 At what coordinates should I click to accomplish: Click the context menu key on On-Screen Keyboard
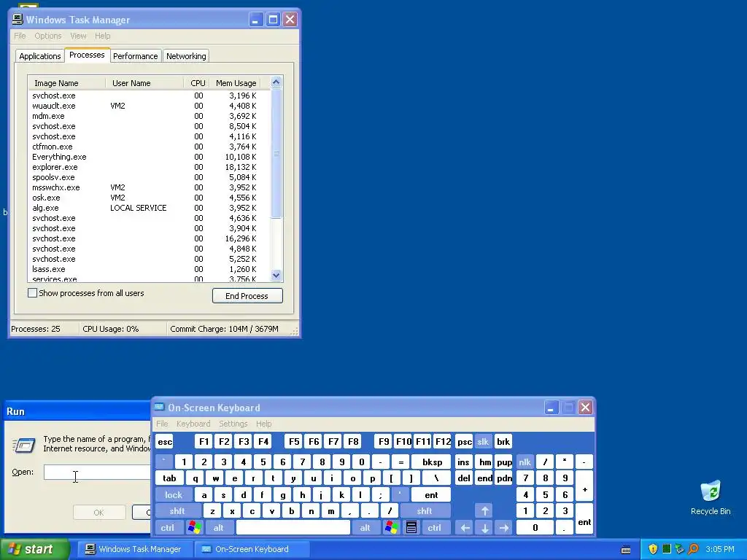[411, 528]
